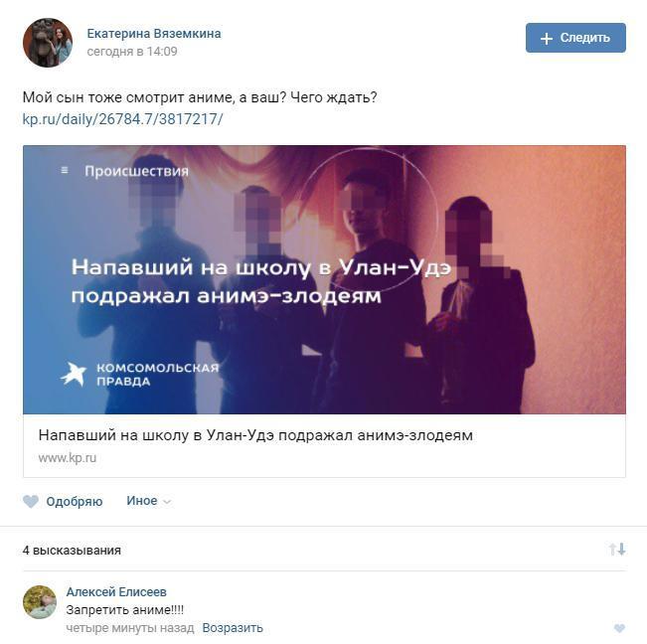
Task: Click the plus icon on Следить button
Action: coord(547,39)
